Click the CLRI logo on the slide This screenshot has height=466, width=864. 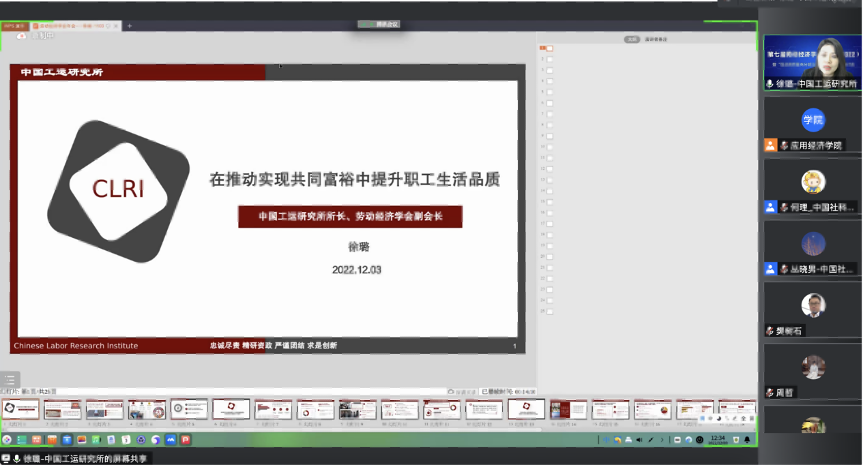pos(118,191)
